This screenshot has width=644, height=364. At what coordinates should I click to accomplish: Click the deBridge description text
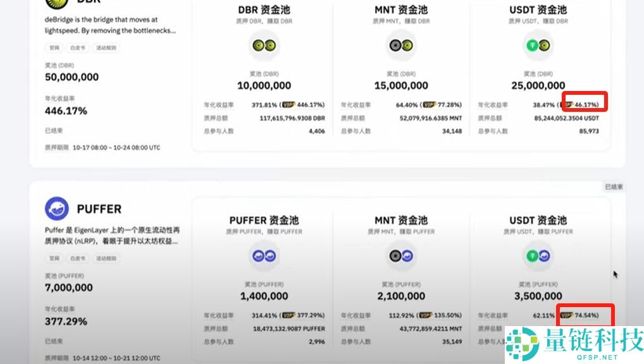[110, 25]
